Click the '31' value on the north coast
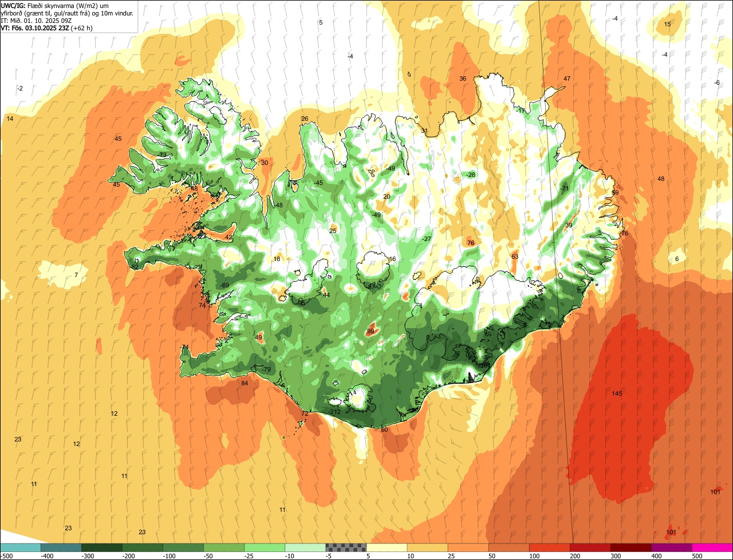Screen dimensions: 733x560 pos(424,131)
